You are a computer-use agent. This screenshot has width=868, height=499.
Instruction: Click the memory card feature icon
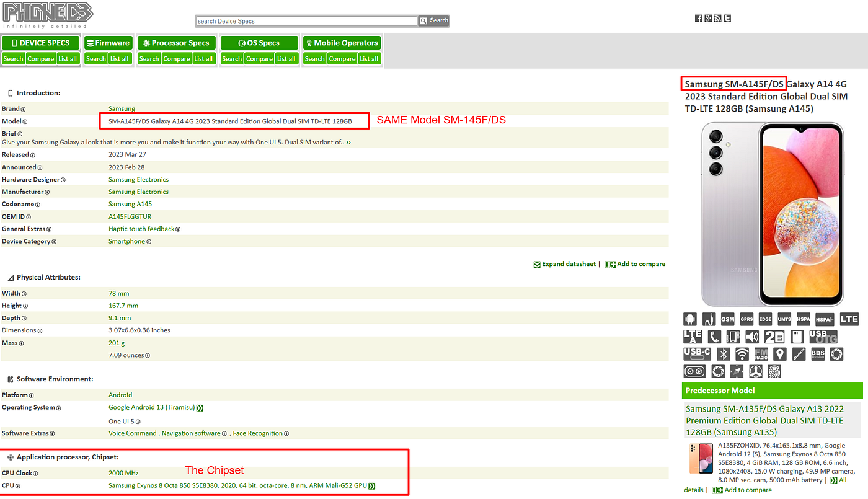coord(797,337)
